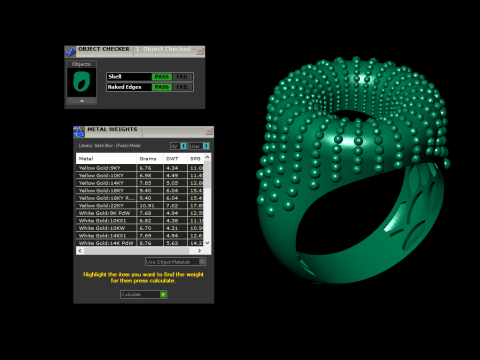
Task: Click FAIL on the Naked Edges row
Action: coord(182,87)
